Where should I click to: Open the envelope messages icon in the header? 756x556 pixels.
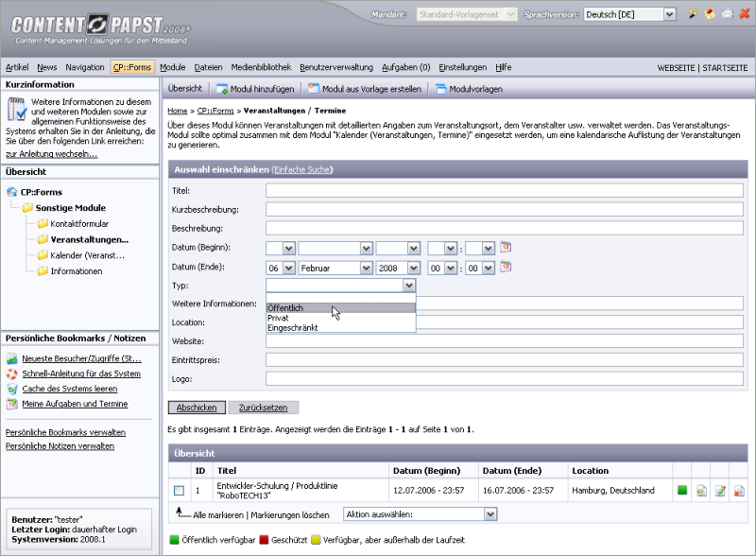[x=727, y=14]
